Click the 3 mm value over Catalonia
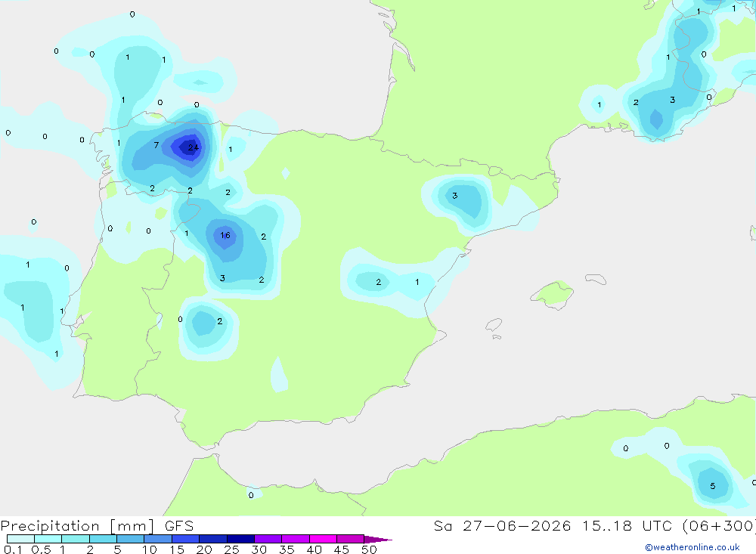Viewport: 756px width, 554px height. [454, 196]
